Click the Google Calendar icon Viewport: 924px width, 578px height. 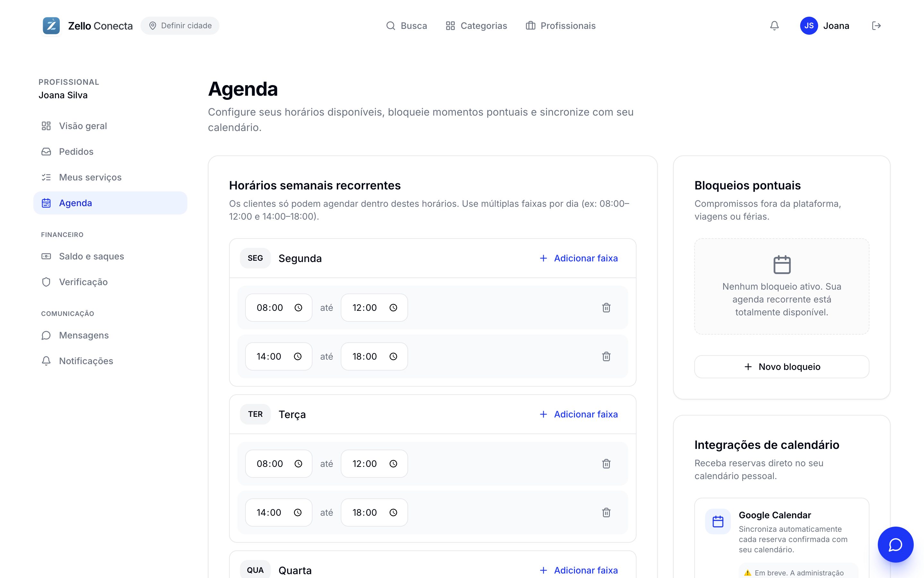[x=718, y=521]
